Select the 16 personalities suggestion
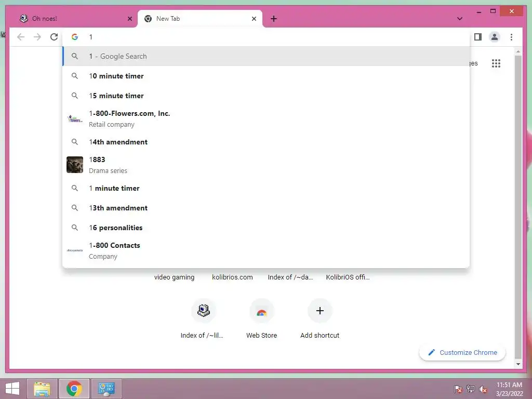The image size is (532, 399). 266,228
